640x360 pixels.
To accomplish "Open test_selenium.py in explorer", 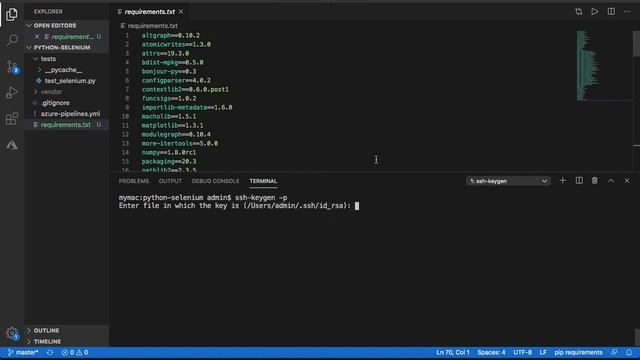I will pyautogui.click(x=67, y=81).
